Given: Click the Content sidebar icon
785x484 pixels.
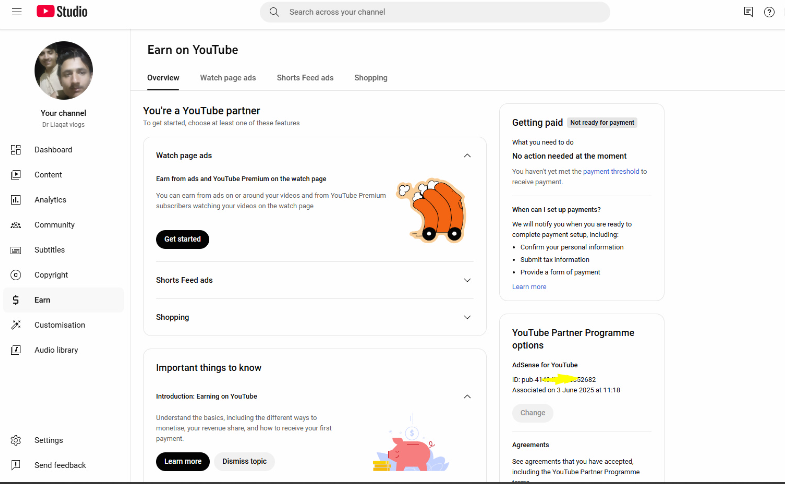Looking at the screenshot, I should 16,175.
